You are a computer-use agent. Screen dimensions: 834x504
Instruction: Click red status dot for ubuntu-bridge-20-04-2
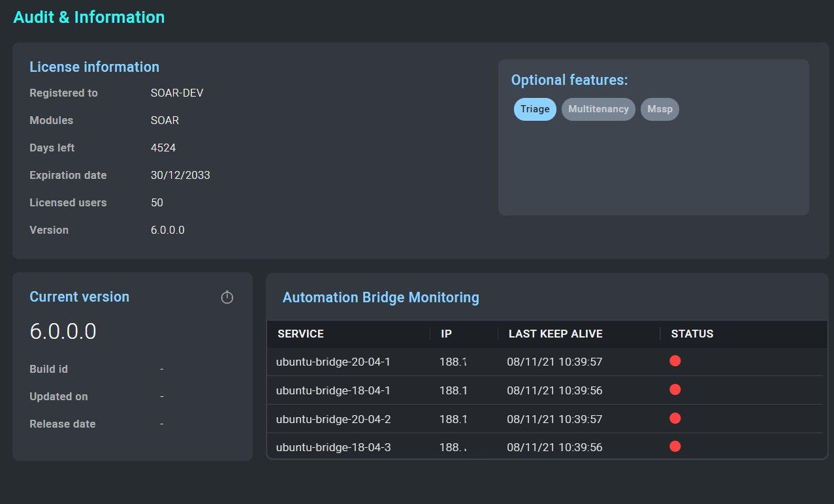coord(675,418)
